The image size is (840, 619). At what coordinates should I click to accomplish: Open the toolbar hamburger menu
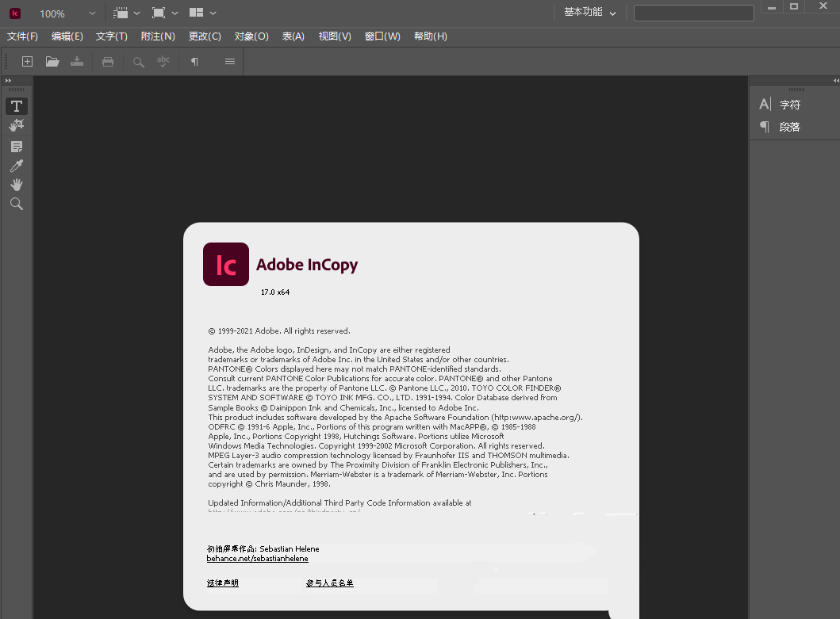coord(230,62)
